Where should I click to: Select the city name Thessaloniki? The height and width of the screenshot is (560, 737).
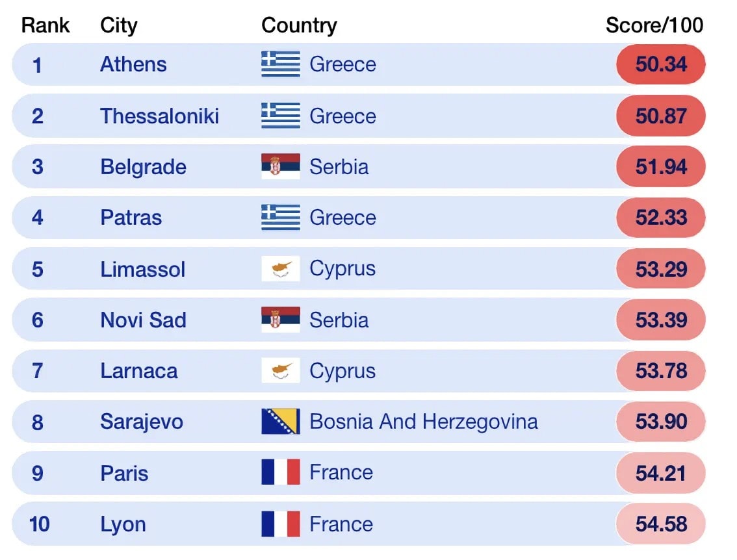159,116
